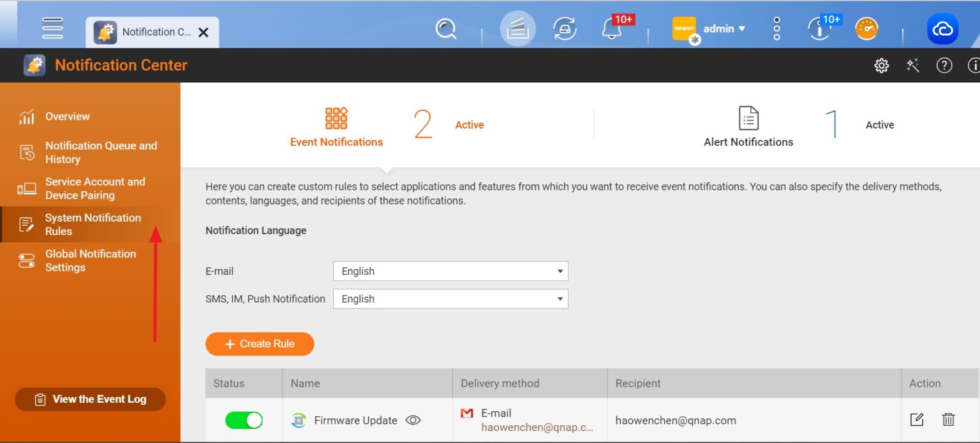The height and width of the screenshot is (443, 980).
Task: Click the Create Rule button
Action: tap(259, 344)
